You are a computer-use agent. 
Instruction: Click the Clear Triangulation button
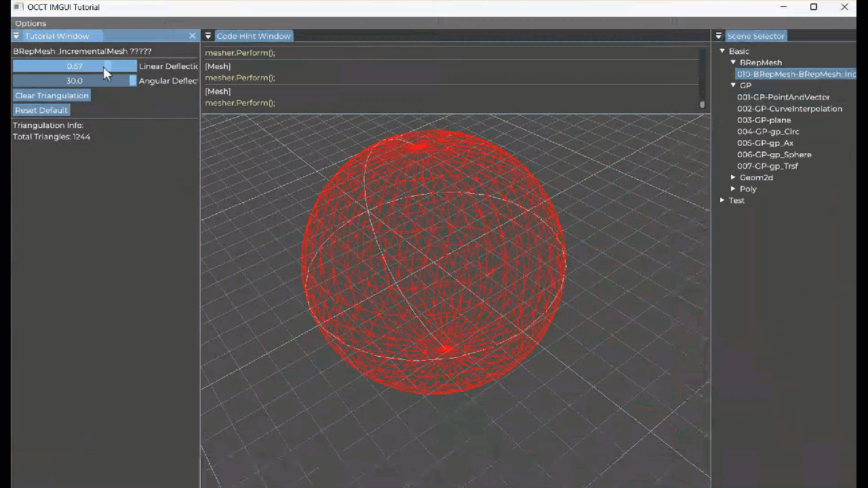pos(52,96)
